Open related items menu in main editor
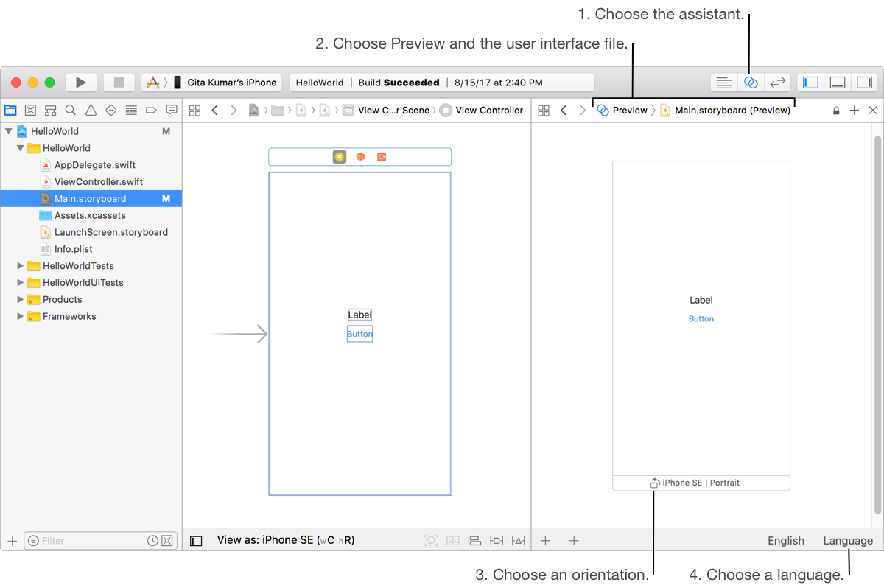 click(195, 111)
